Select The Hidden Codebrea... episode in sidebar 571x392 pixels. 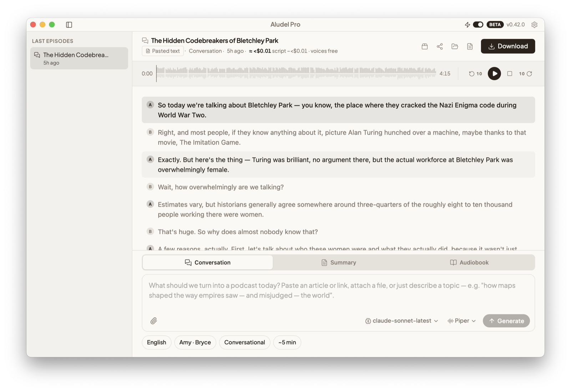tap(79, 58)
